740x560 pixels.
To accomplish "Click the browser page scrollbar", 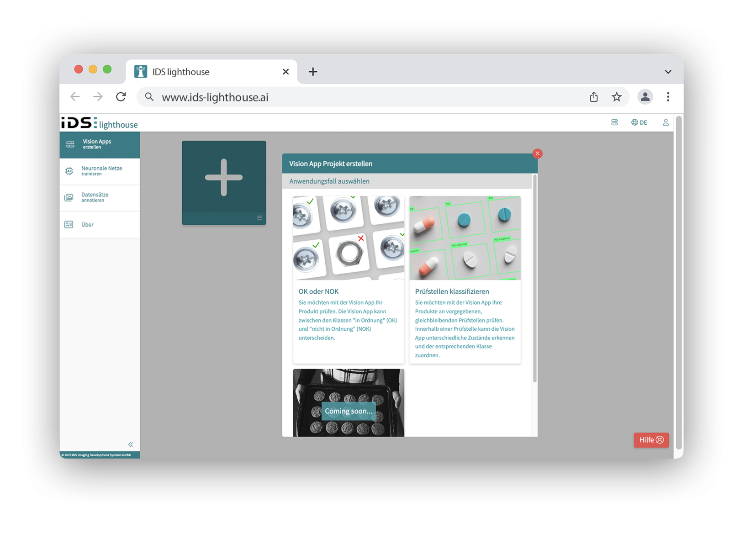I will [679, 283].
